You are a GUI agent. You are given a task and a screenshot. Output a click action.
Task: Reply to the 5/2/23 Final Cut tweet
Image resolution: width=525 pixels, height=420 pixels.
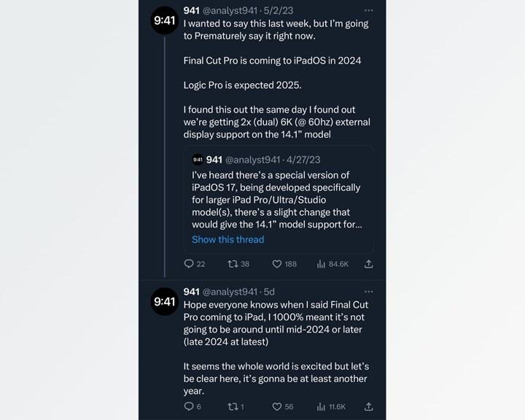(x=189, y=263)
